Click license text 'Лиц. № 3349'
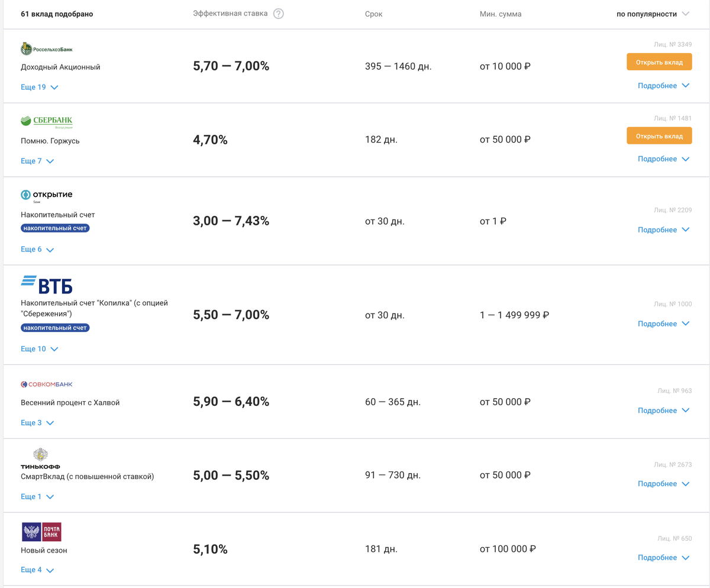 [673, 44]
